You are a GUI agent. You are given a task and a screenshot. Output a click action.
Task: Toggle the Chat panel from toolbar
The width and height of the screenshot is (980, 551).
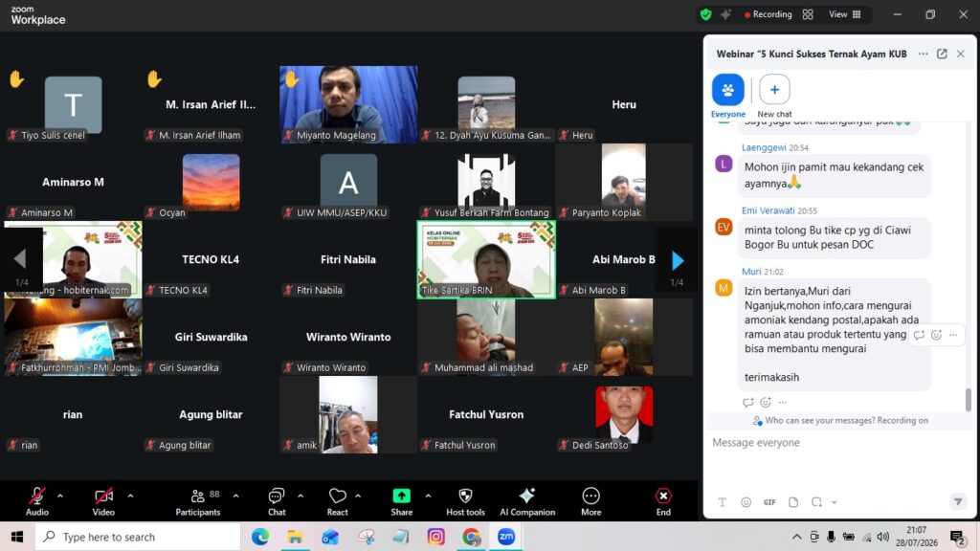pyautogui.click(x=277, y=502)
